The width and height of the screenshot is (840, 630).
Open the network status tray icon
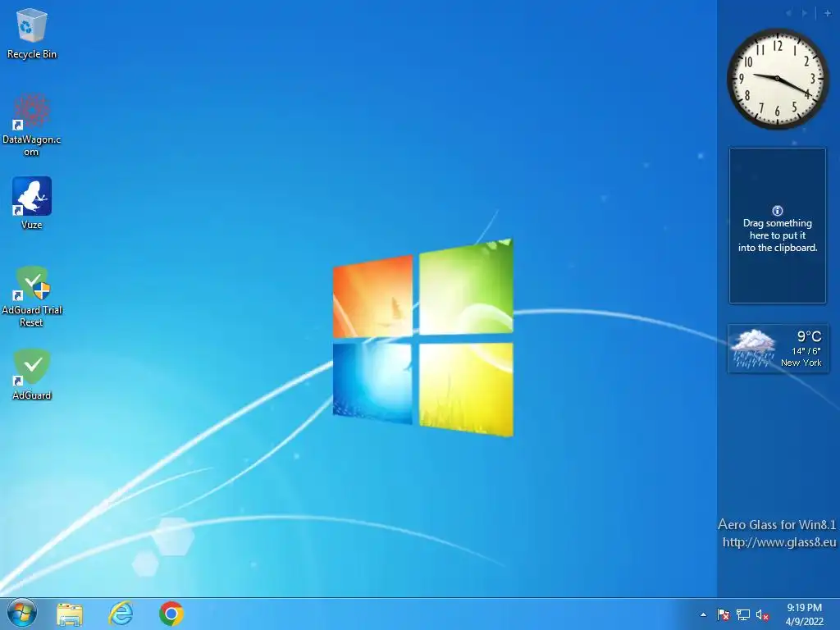click(x=743, y=614)
